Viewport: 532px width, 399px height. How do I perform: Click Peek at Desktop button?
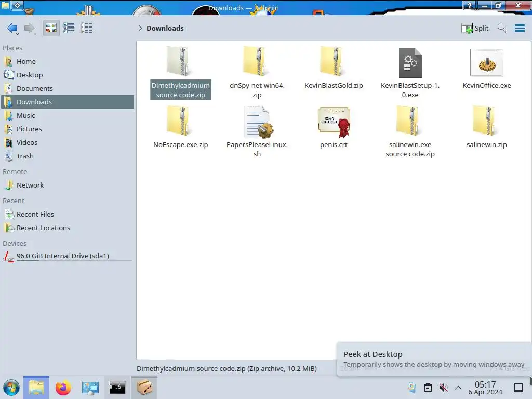pyautogui.click(x=518, y=388)
